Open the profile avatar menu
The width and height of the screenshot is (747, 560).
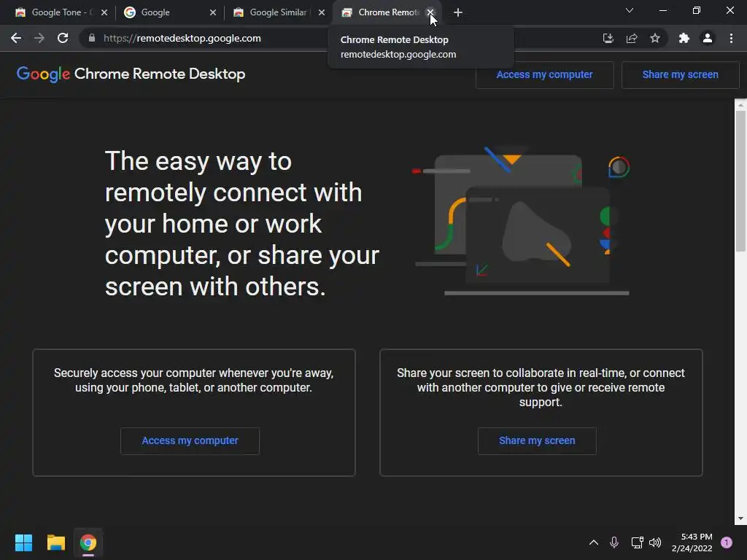(x=708, y=38)
